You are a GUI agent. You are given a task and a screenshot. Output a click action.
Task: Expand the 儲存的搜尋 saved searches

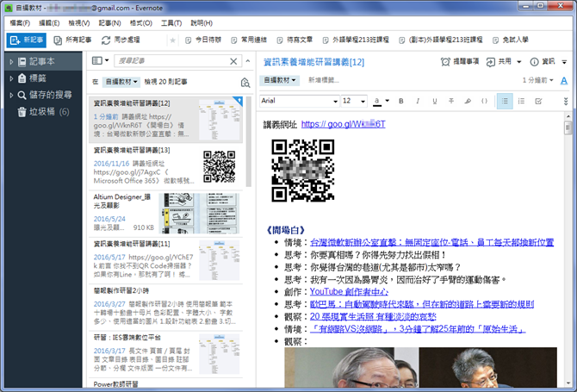tap(11, 95)
